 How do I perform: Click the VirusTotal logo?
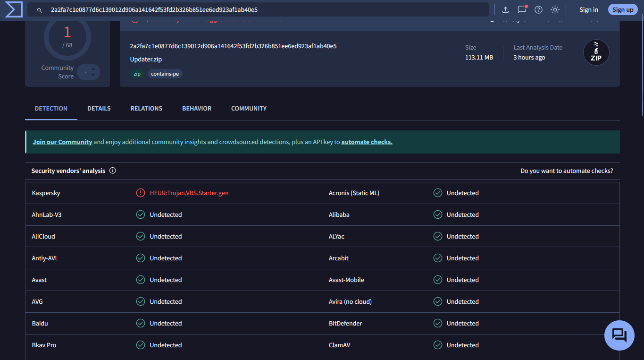point(13,9)
